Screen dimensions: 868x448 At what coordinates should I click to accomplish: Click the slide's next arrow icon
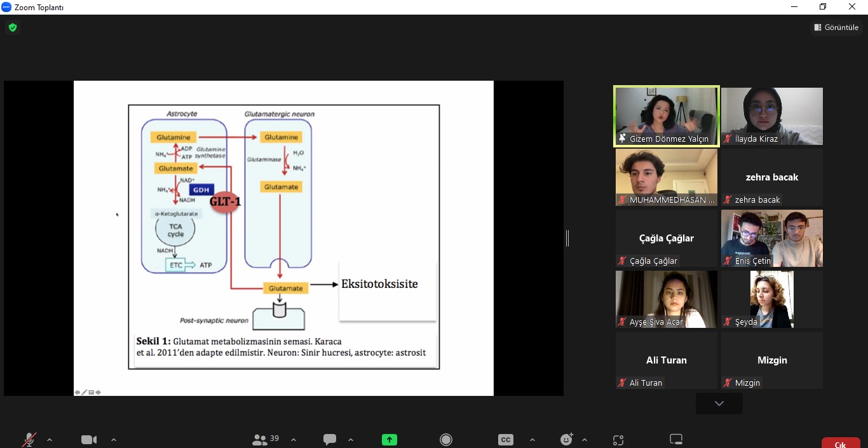98,392
